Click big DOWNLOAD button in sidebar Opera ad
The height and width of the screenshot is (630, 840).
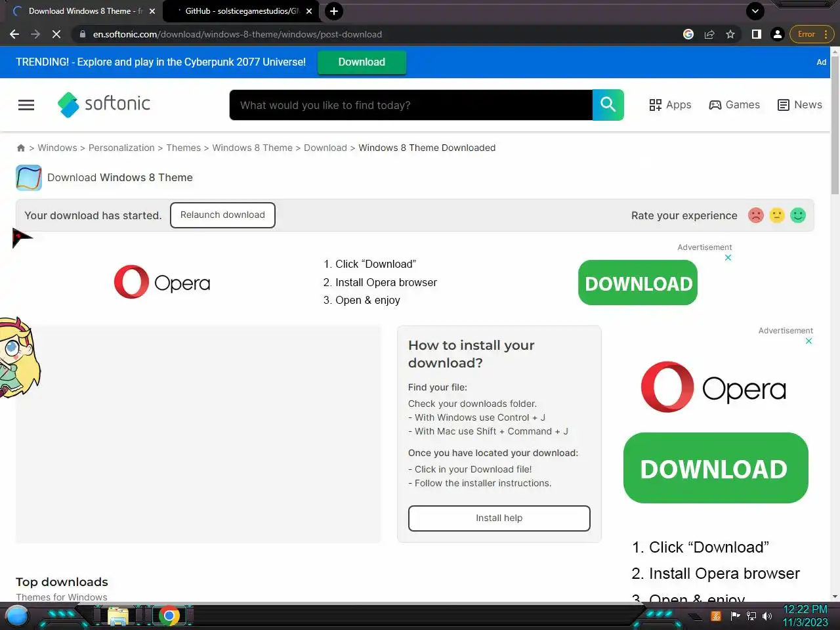tap(715, 468)
